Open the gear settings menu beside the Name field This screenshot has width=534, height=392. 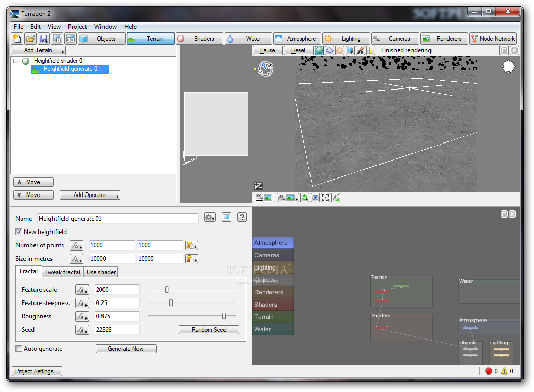tap(210, 218)
